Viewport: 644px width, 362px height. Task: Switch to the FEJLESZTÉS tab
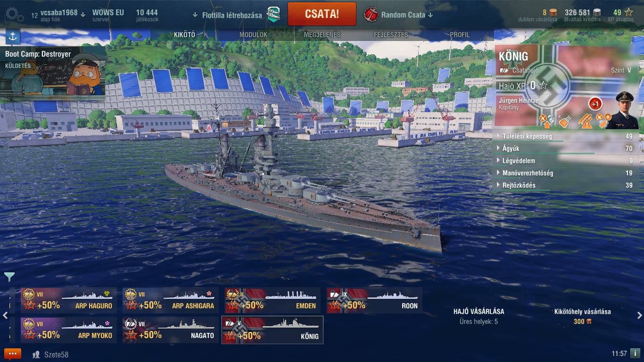click(x=391, y=35)
